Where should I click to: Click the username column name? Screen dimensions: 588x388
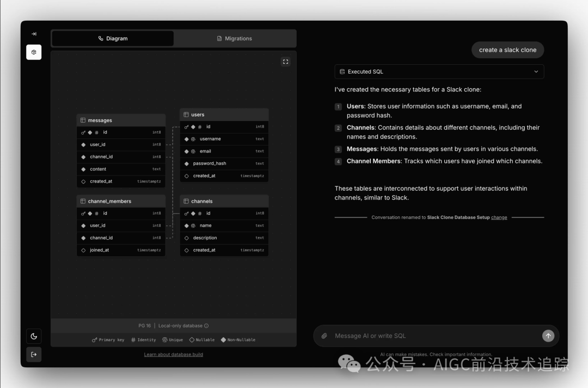click(210, 139)
